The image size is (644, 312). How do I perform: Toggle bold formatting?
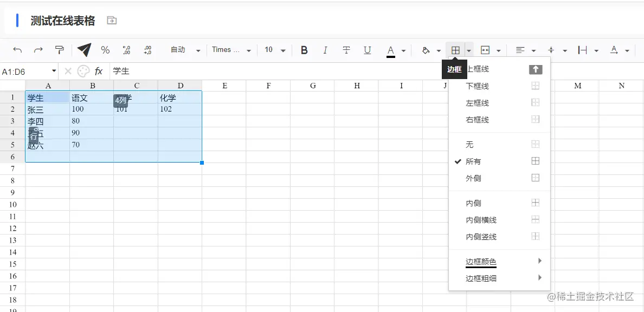(x=304, y=50)
